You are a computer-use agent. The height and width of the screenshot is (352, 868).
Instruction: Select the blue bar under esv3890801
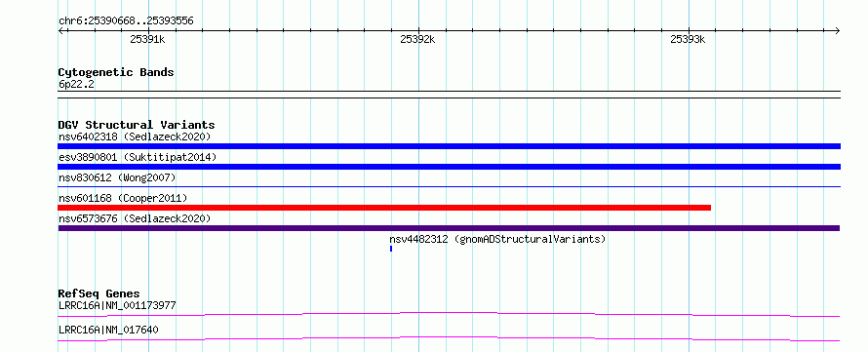coord(449,167)
